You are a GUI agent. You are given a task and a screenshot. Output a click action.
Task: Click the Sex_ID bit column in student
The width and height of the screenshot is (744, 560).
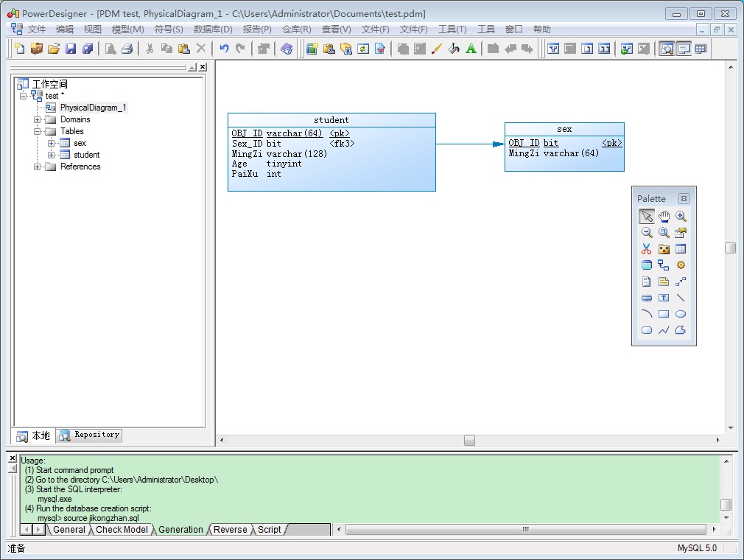click(292, 144)
